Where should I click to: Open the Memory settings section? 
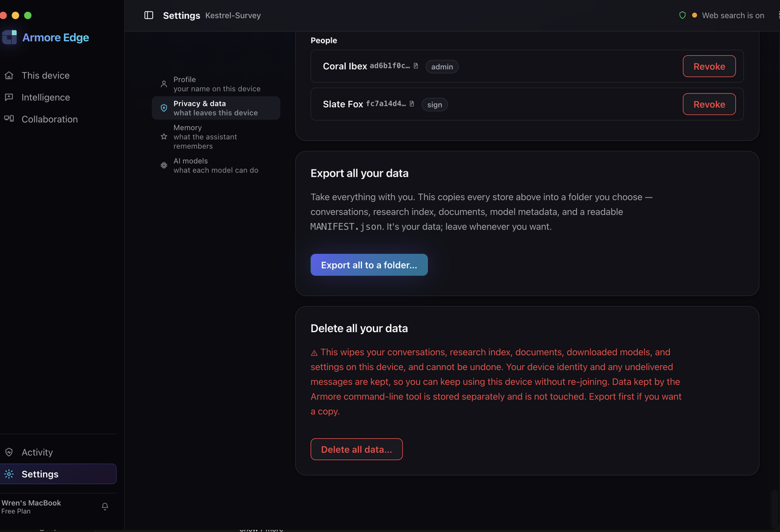click(216, 137)
